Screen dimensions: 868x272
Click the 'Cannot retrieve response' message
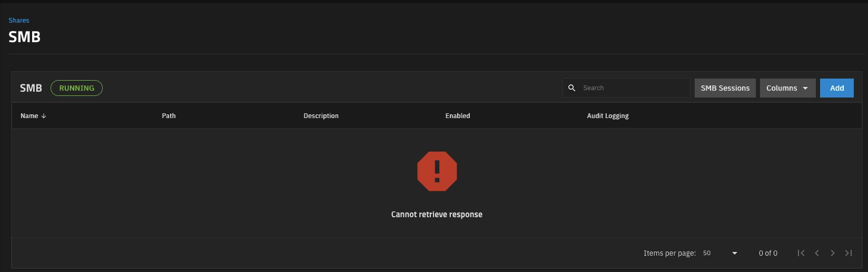(437, 215)
